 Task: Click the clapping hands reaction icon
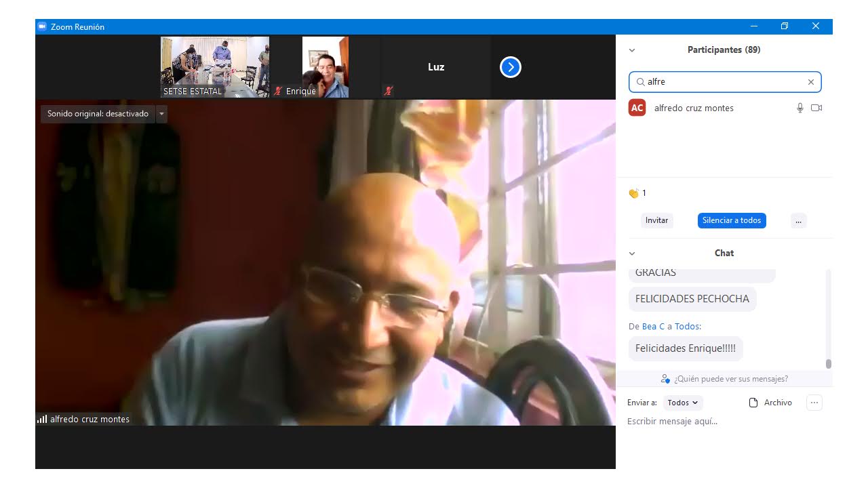point(634,193)
